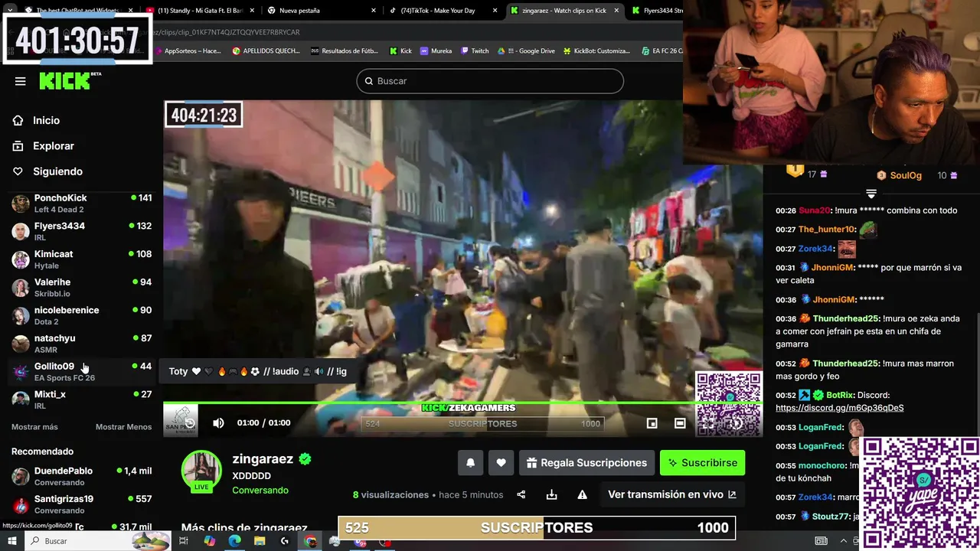Viewport: 980px width, 551px height.
Task: Open DuendePablo recommended channel
Action: click(x=81, y=476)
